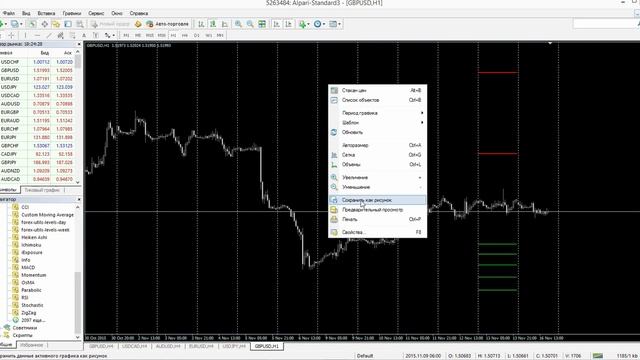The image size is (640, 360).
Task: Open the Файл menu
Action: pos(9,13)
